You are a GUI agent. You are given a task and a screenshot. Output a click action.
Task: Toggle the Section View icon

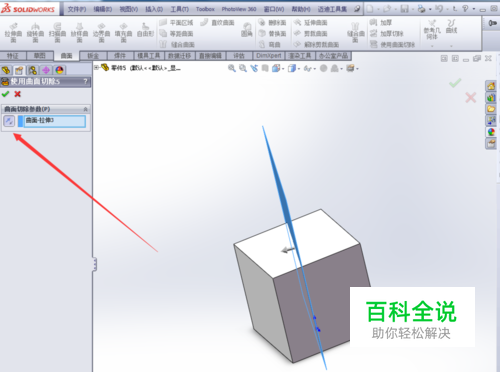(x=265, y=68)
